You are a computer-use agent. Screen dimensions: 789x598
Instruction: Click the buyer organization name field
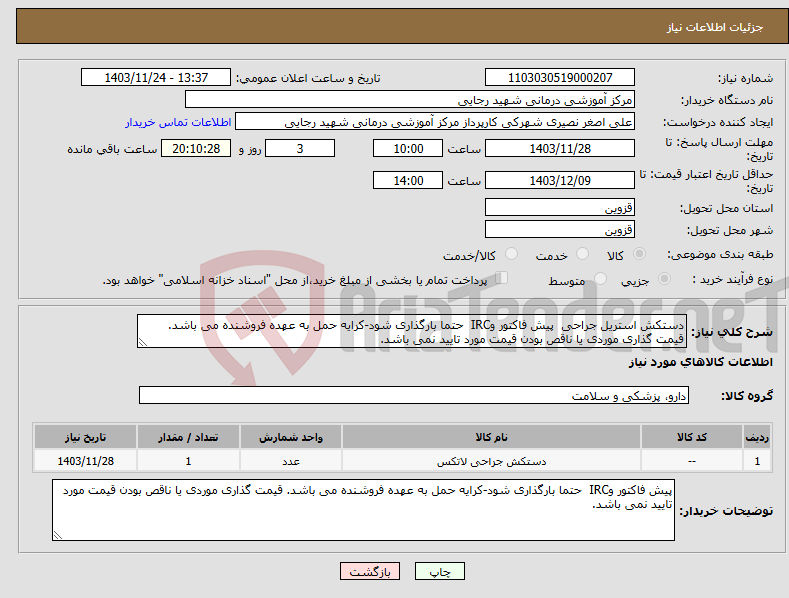pos(410,100)
